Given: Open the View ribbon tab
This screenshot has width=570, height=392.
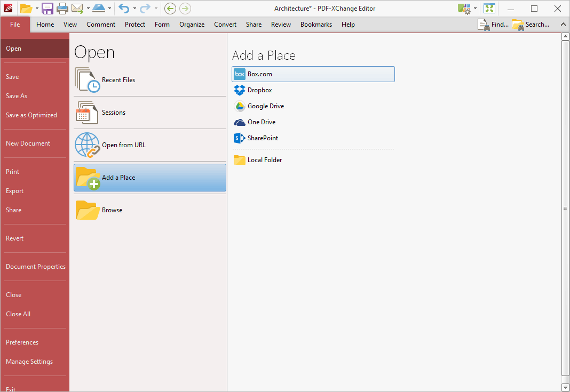Looking at the screenshot, I should tap(70, 25).
